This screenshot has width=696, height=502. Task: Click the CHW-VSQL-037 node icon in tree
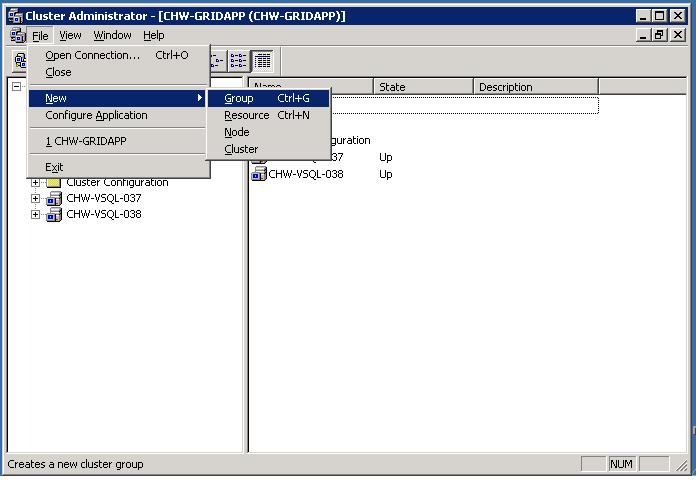click(54, 198)
